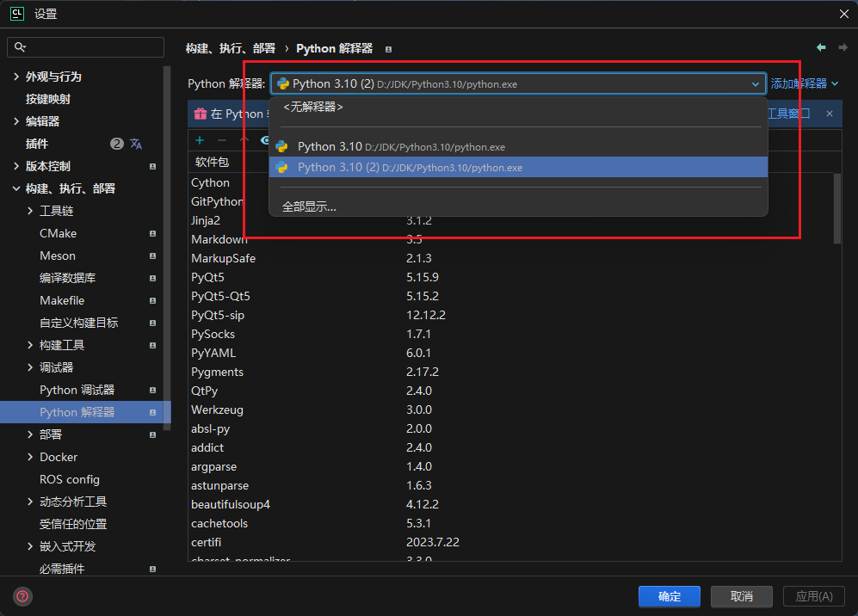This screenshot has height=616, width=858.
Task: Click the project-level icon beside CMake
Action: pyautogui.click(x=152, y=234)
